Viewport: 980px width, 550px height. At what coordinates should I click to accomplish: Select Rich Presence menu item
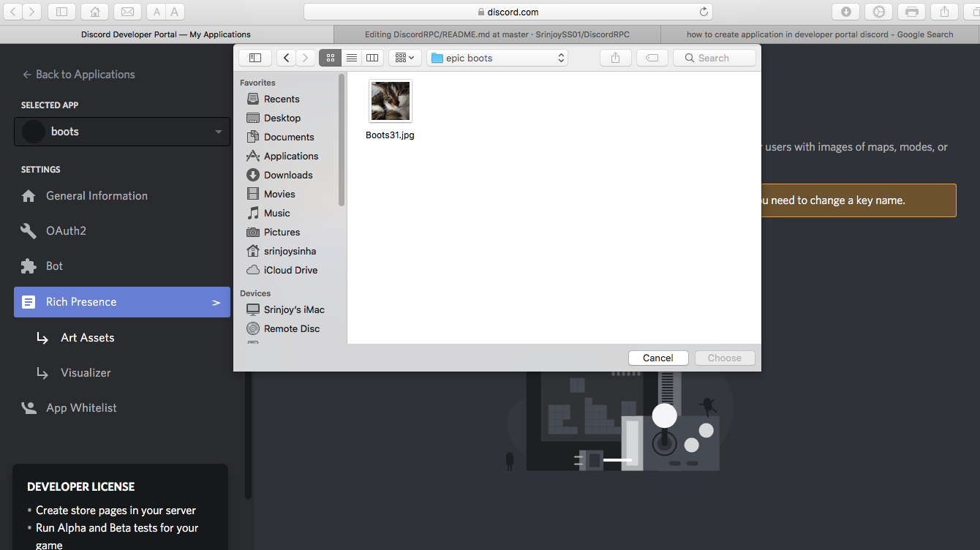click(122, 302)
